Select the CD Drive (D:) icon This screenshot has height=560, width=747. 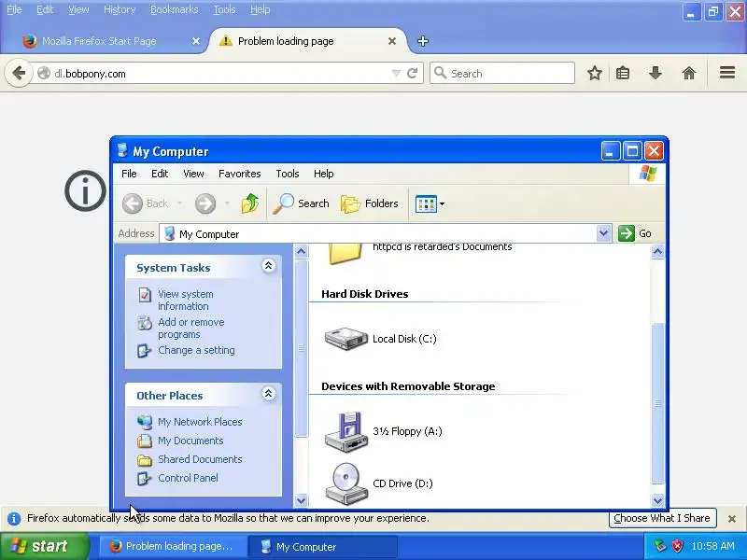[x=345, y=483]
